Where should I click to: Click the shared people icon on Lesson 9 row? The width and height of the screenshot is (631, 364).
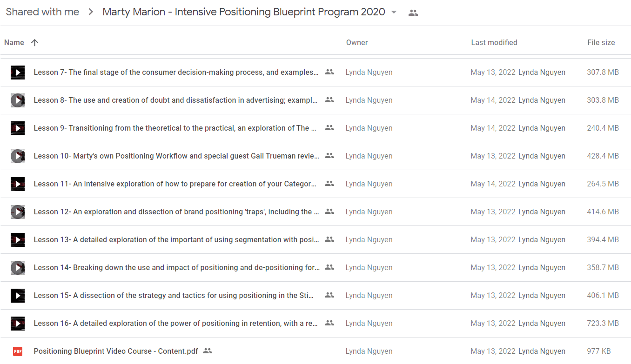(329, 128)
